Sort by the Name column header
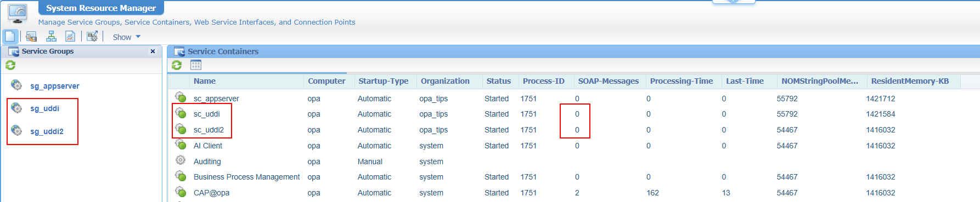 (x=205, y=81)
